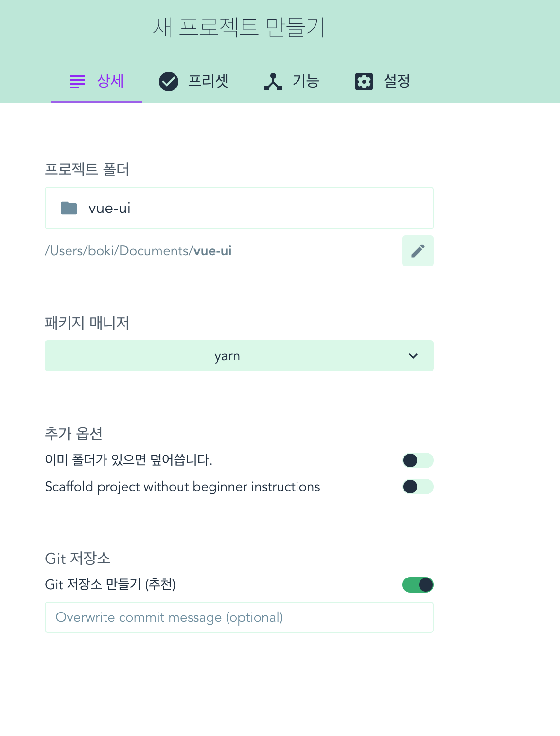Screen dimensions: 560x736
Task: Open the 설정 tab
Action: tap(384, 81)
